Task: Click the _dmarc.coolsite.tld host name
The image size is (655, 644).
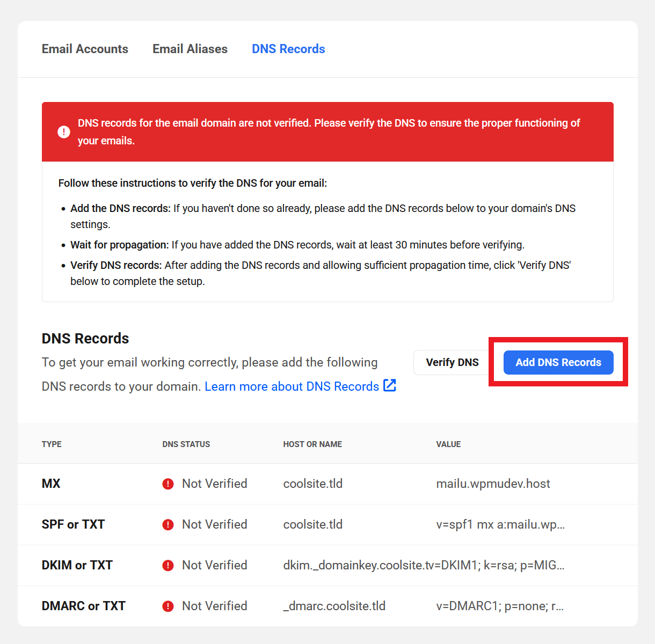Action: 334,606
